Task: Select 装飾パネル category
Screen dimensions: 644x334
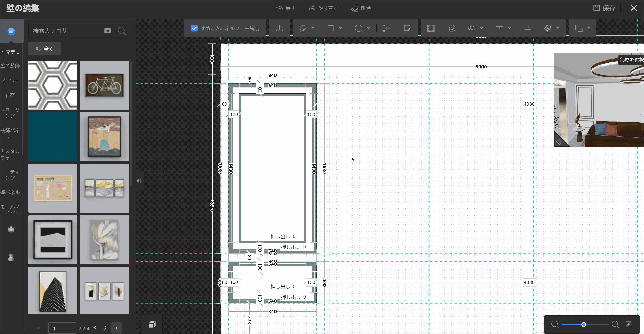Action: pyautogui.click(x=10, y=133)
